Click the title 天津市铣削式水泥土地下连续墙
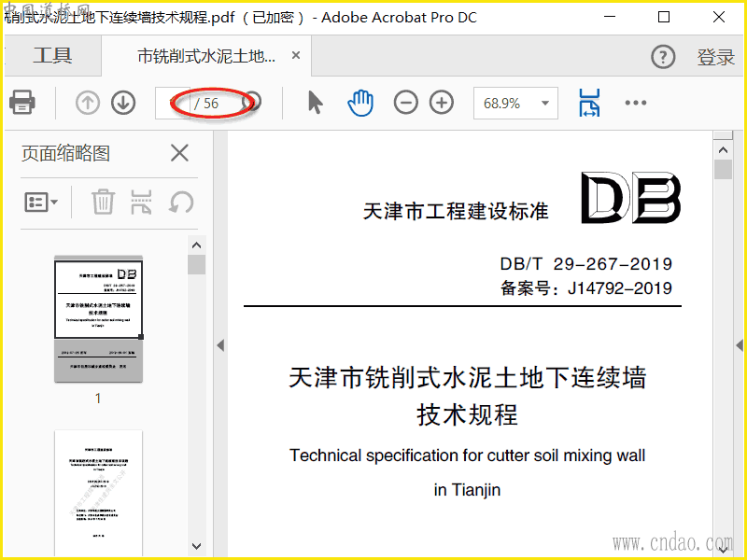747x560 pixels. click(468, 377)
